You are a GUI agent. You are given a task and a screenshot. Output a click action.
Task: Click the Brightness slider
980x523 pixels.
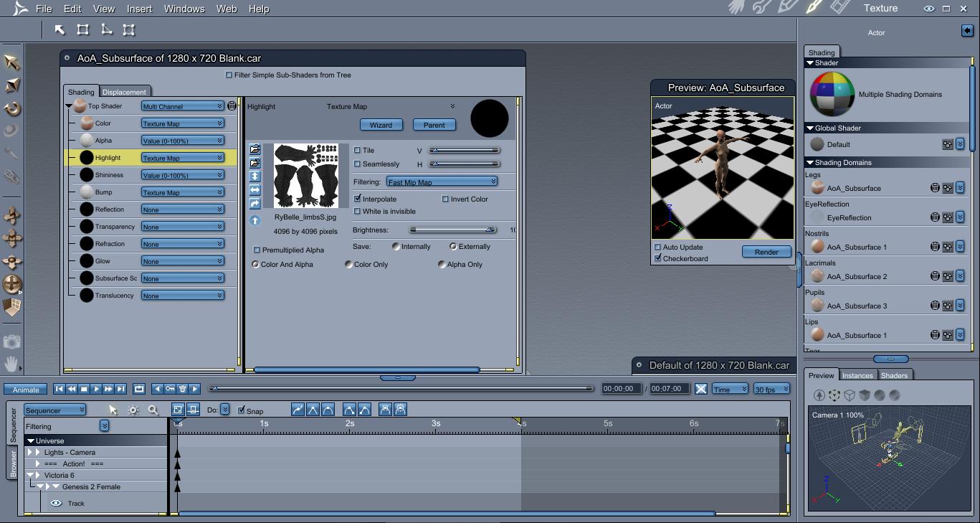(452, 230)
